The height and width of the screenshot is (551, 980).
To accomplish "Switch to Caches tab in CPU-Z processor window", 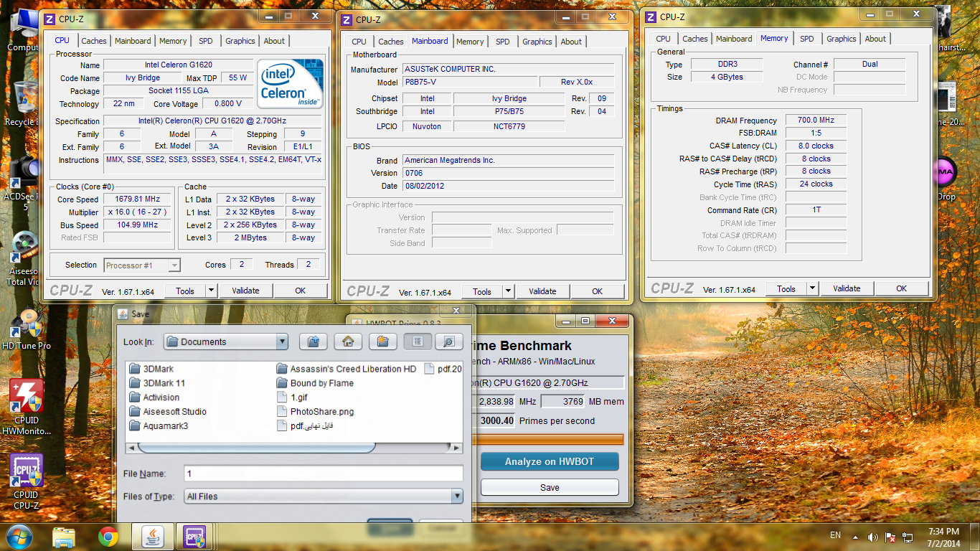I will [94, 41].
